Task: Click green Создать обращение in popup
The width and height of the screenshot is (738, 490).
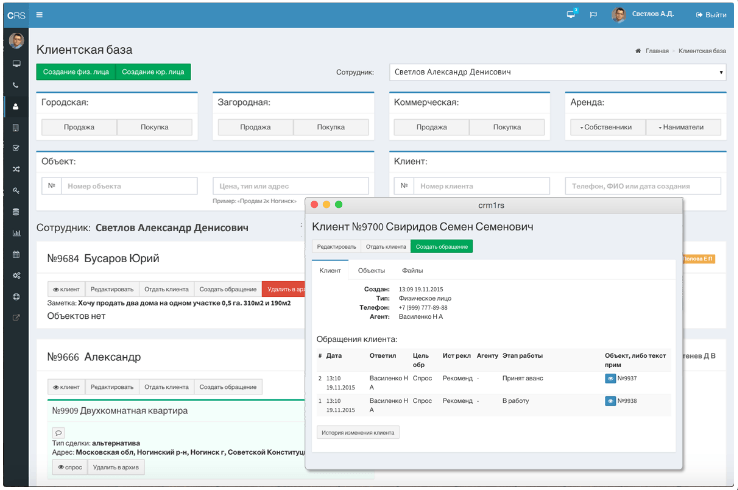Action: tap(442, 247)
